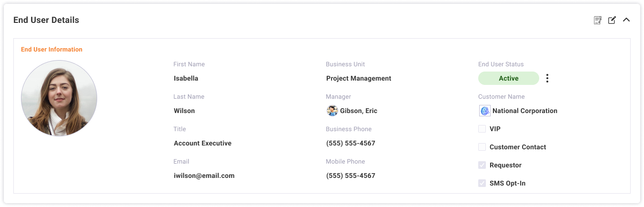Click Eric Gibson's manager avatar icon
This screenshot has height=207, width=644.
tap(332, 111)
